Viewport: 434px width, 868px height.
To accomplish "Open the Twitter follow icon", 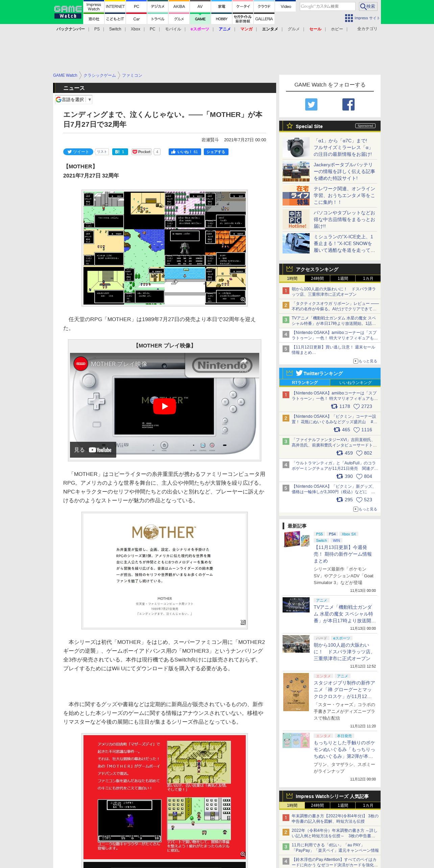I will [311, 104].
